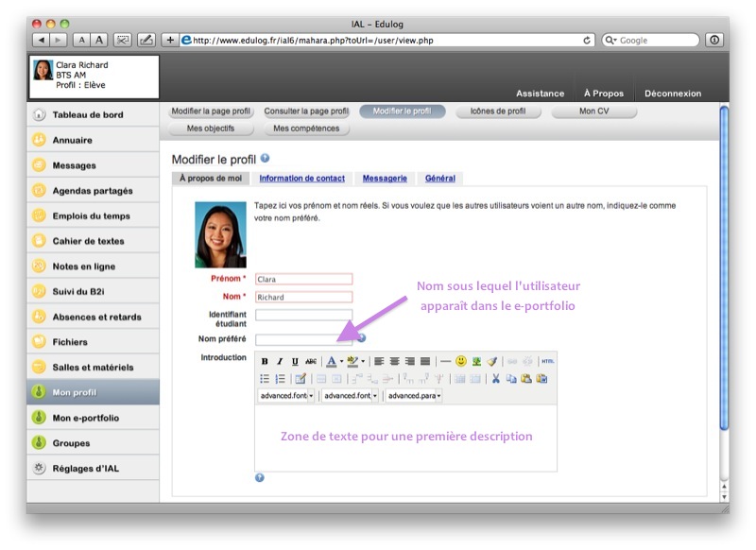Open the advanced.para paragraph format dropdown
This screenshot has width=756, height=550.
pos(415,396)
